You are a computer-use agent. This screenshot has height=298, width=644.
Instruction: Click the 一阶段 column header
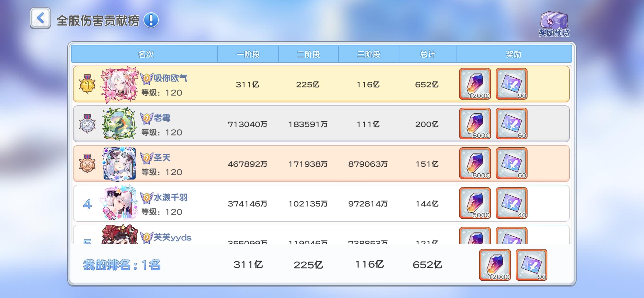click(x=248, y=54)
